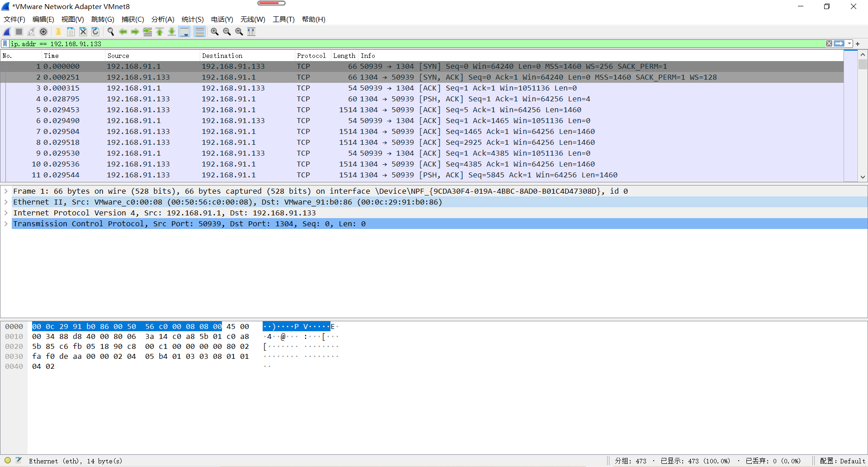The height and width of the screenshot is (467, 868).
Task: Expand the Frame 1 details row
Action: point(6,191)
